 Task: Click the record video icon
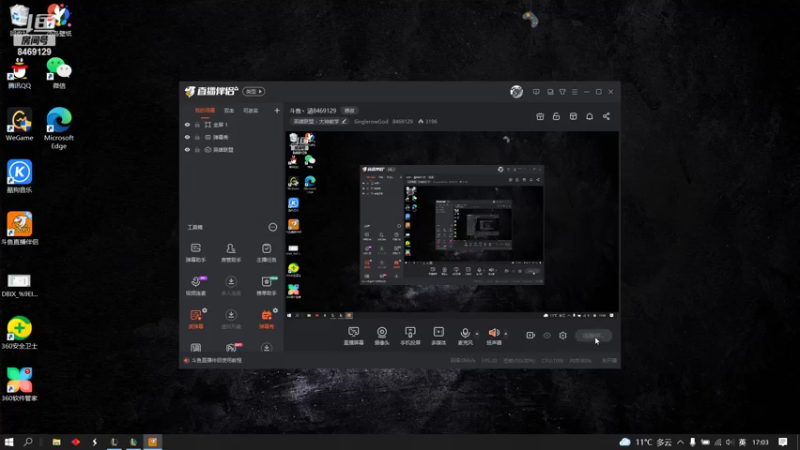tap(531, 336)
